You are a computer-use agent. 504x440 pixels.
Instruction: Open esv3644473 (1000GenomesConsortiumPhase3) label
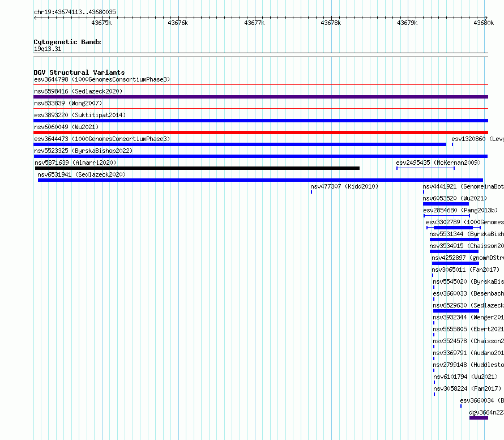pyautogui.click(x=102, y=139)
